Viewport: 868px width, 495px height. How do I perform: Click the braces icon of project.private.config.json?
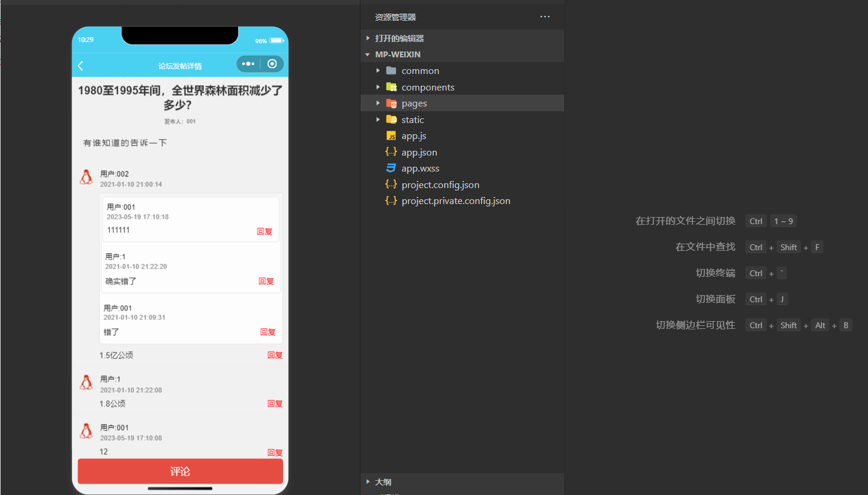point(391,200)
